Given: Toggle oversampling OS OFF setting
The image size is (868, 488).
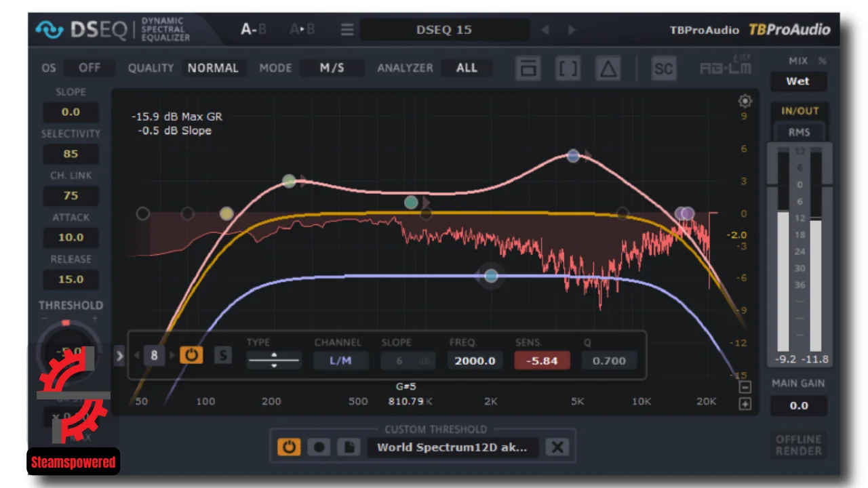Looking at the screenshot, I should click(x=89, y=68).
